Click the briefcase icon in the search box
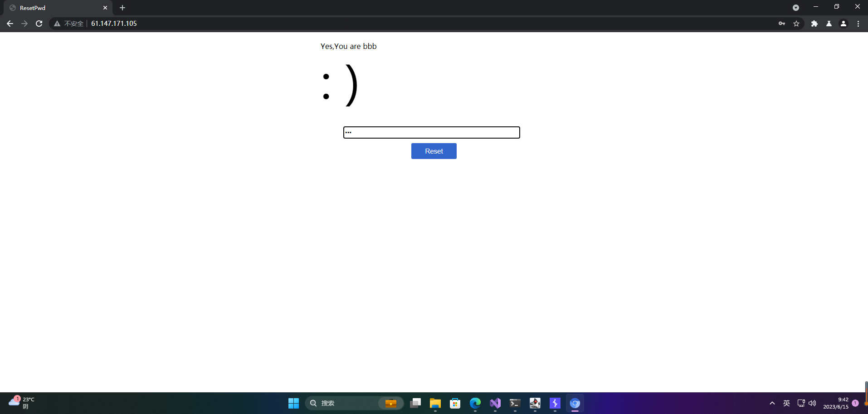Image resolution: width=868 pixels, height=414 pixels. click(x=390, y=403)
